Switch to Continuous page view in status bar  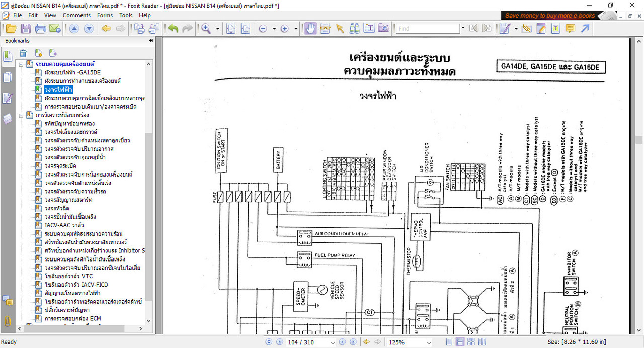pyautogui.click(x=460, y=342)
